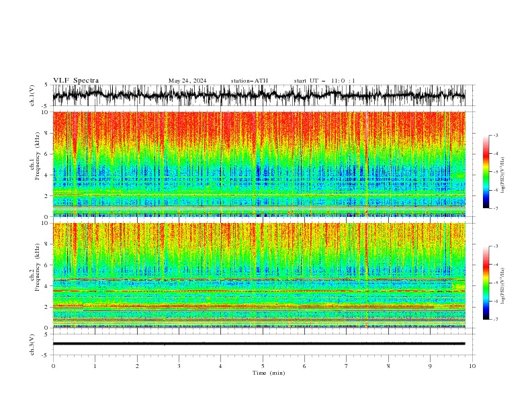
Task: Click time axis tick label "5"
Action: tap(263, 366)
